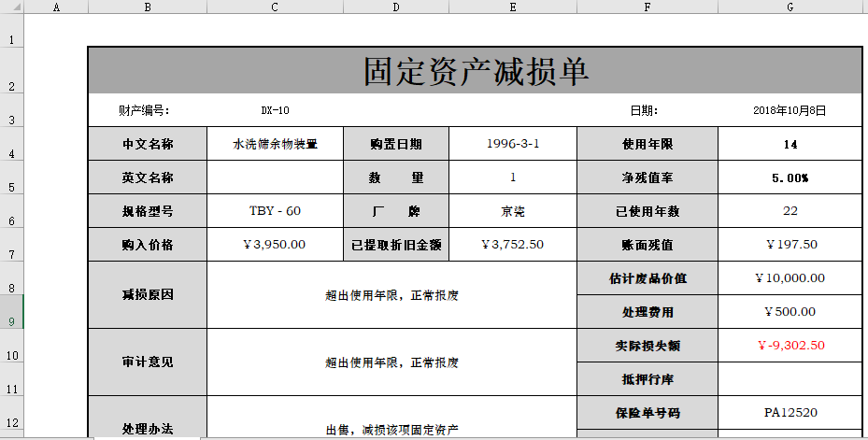The width and height of the screenshot is (868, 440).
Task: Click the select-all corner of the sheet
Action: [x=11, y=7]
